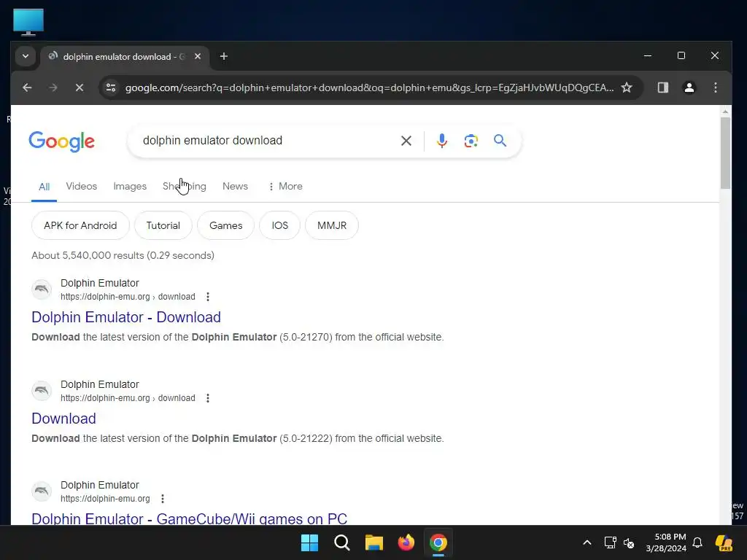Open first result's three-dot options
The image size is (747, 560).
208,297
